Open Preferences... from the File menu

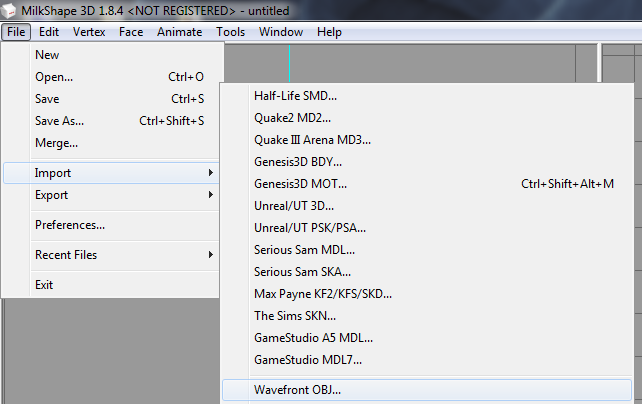click(111, 225)
